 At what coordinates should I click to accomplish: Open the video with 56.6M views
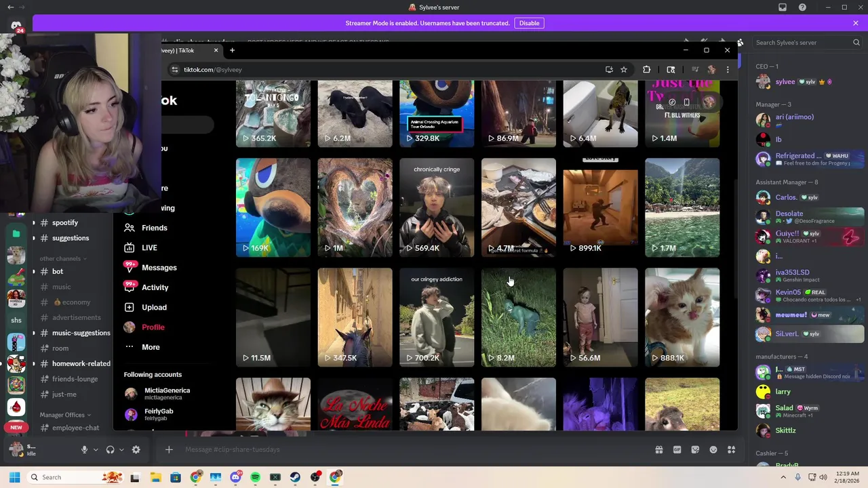(600, 317)
